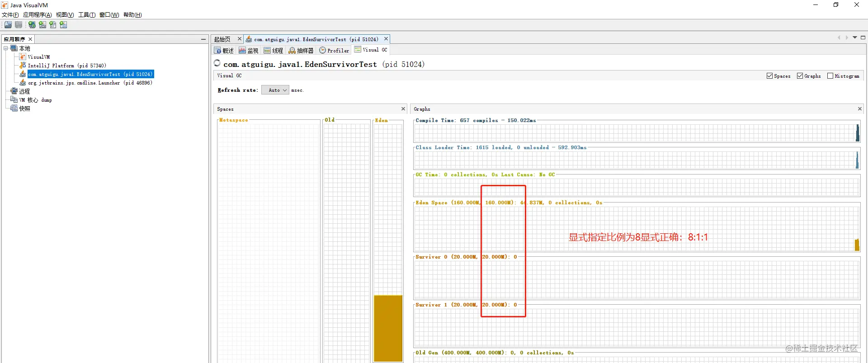868x363 pixels.
Task: Click Java icon on EdenSurvivorTest document tab
Action: (x=249, y=39)
